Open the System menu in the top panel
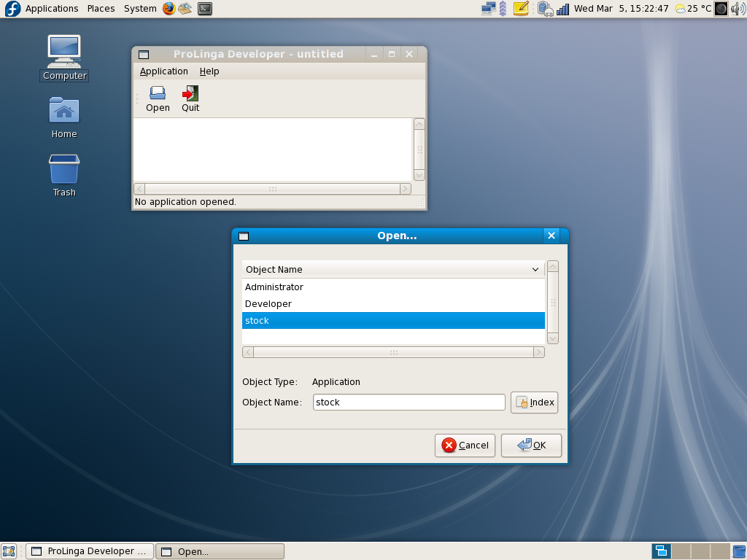The width and height of the screenshot is (747, 560). click(x=140, y=9)
